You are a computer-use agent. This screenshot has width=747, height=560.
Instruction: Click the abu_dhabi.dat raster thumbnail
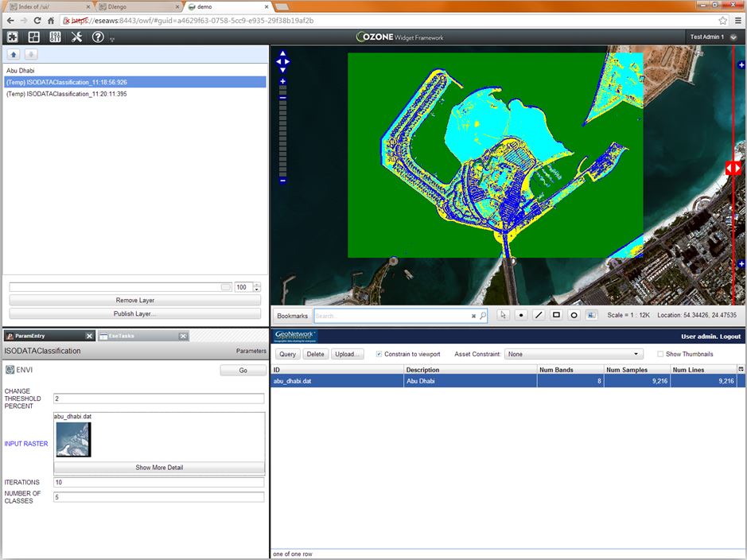(72, 440)
